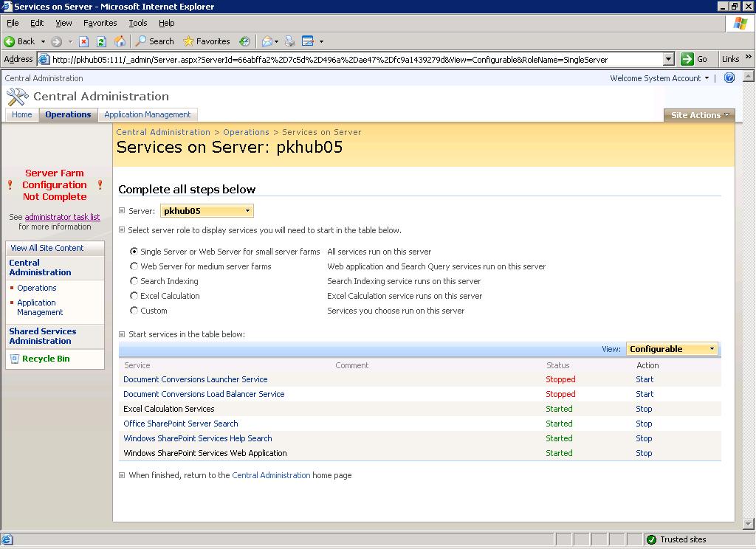Image resolution: width=756 pixels, height=549 pixels.
Task: Open the administrator task list link
Action: pyautogui.click(x=62, y=217)
